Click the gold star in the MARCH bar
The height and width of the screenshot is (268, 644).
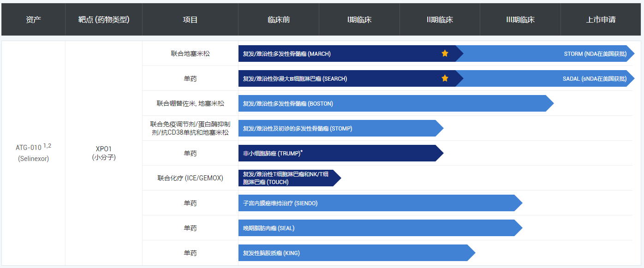click(445, 54)
